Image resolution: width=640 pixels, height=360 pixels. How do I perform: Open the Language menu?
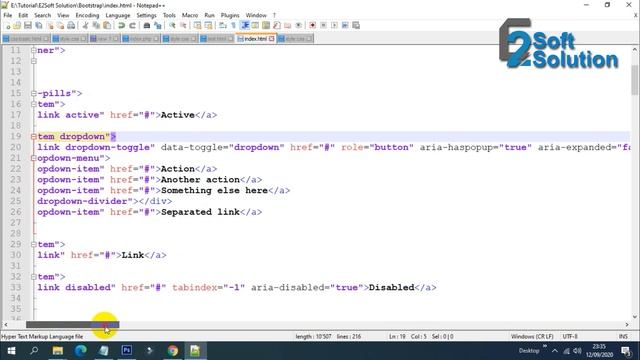tap(118, 15)
